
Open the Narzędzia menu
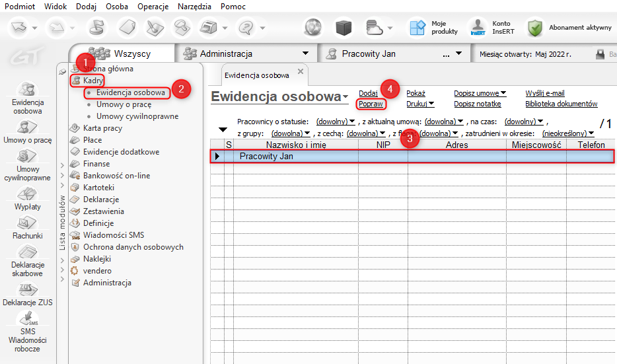[194, 7]
